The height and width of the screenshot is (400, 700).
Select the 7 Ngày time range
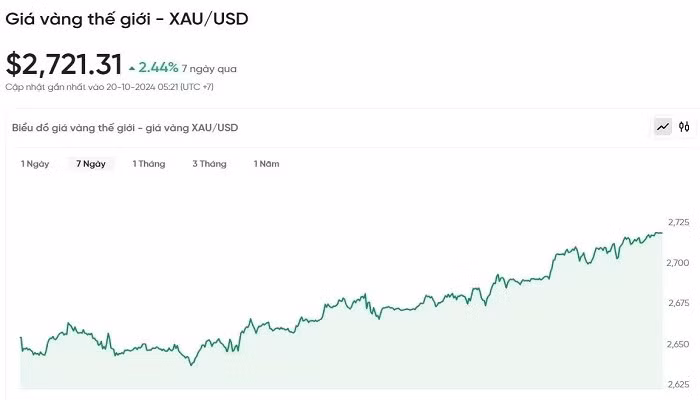pyautogui.click(x=91, y=163)
